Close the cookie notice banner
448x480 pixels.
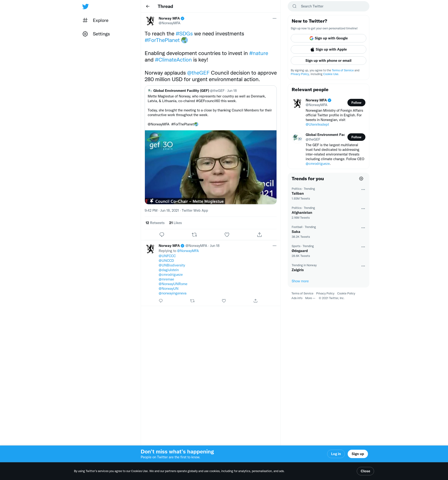(365, 471)
